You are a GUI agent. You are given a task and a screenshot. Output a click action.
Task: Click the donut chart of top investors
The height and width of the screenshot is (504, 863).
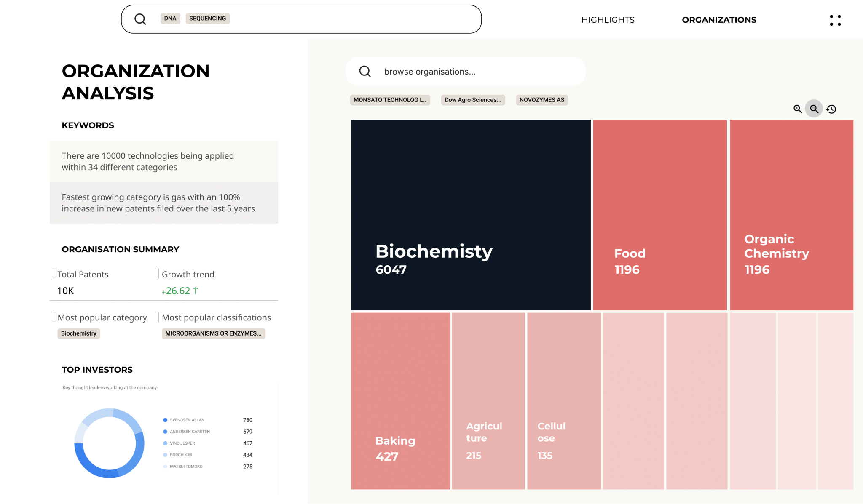tap(110, 443)
